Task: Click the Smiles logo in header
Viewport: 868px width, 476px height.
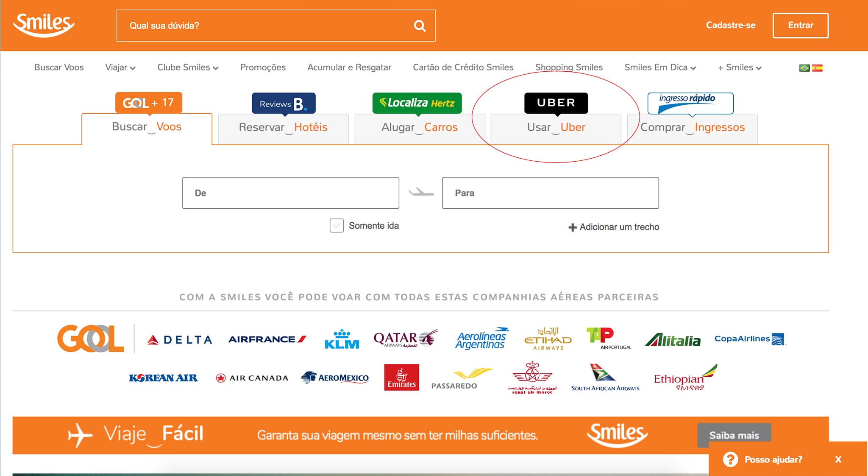Action: 44,25
